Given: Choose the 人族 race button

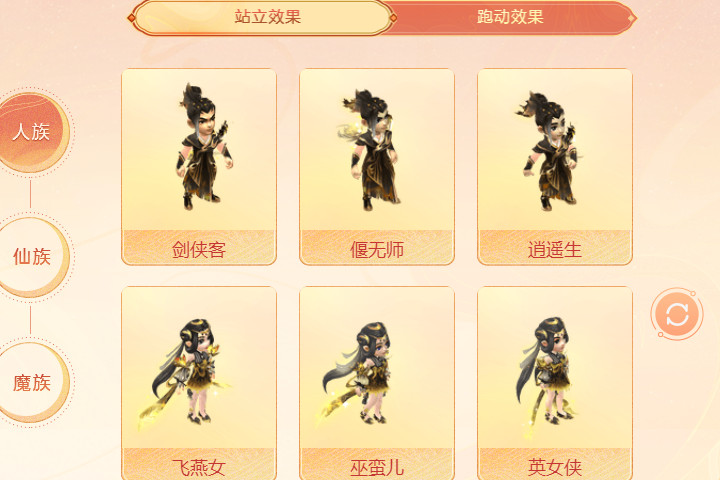Looking at the screenshot, I should coord(31,132).
